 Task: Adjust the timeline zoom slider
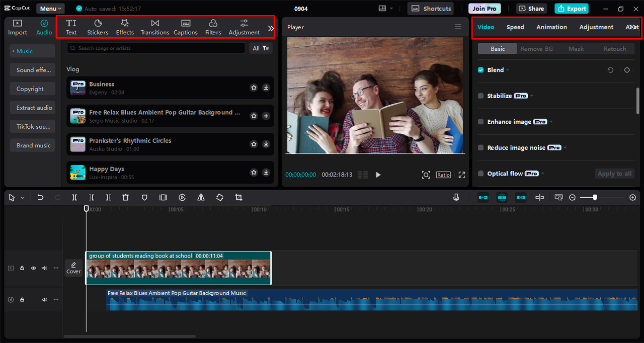(x=594, y=198)
